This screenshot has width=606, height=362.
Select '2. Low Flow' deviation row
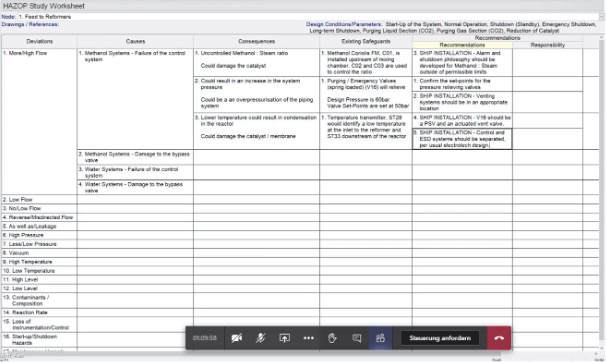tap(39, 199)
